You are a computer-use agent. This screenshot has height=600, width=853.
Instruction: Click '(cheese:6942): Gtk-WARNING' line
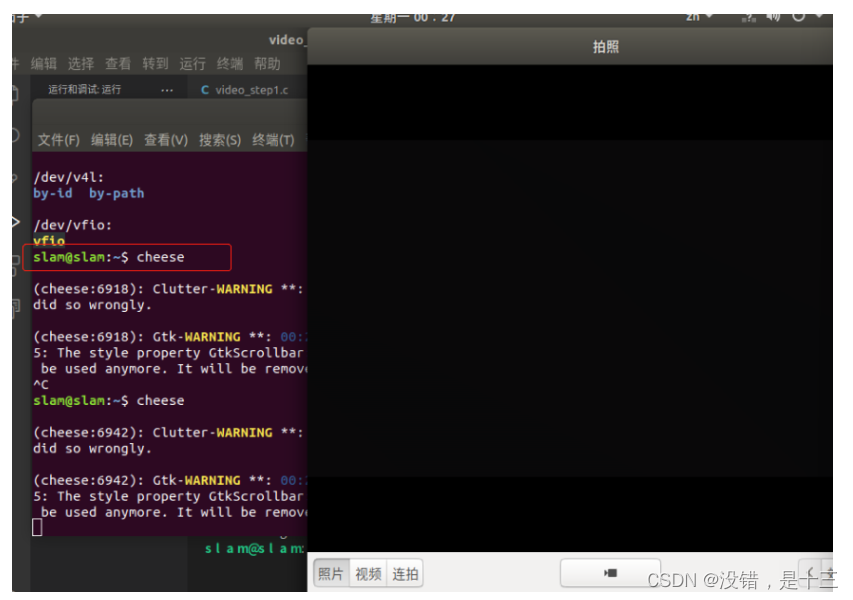(x=170, y=480)
